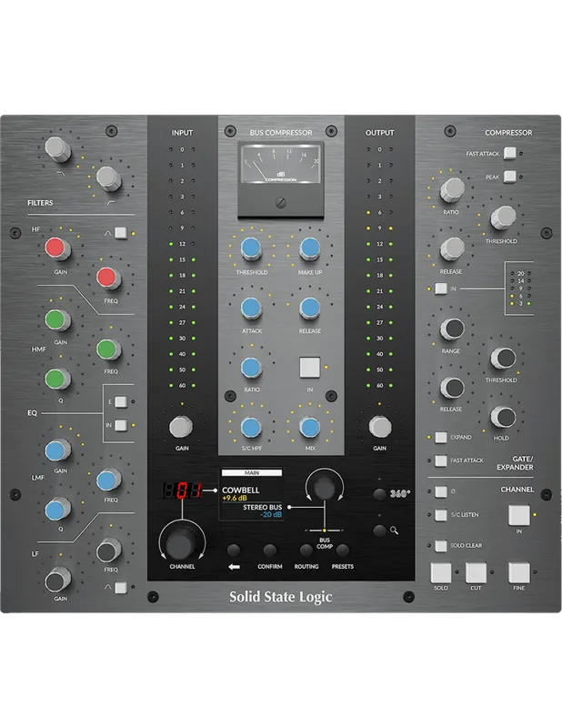The image size is (562, 728).
Task: Click the green HMF GAIN knob
Action: (56, 320)
